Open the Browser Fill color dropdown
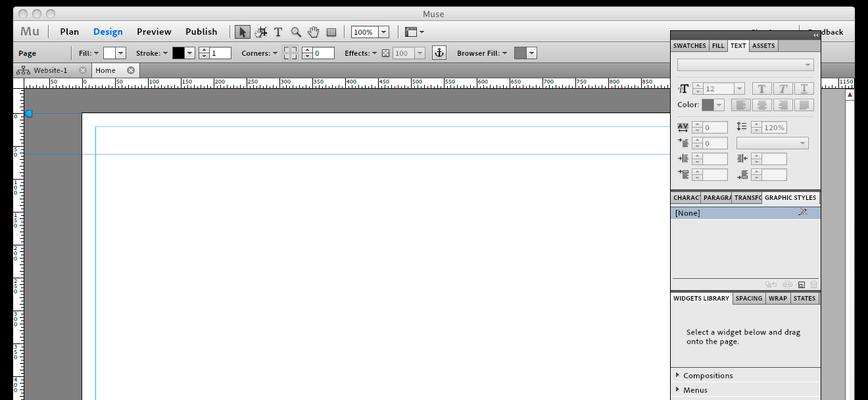This screenshot has height=400, width=868. tap(531, 53)
